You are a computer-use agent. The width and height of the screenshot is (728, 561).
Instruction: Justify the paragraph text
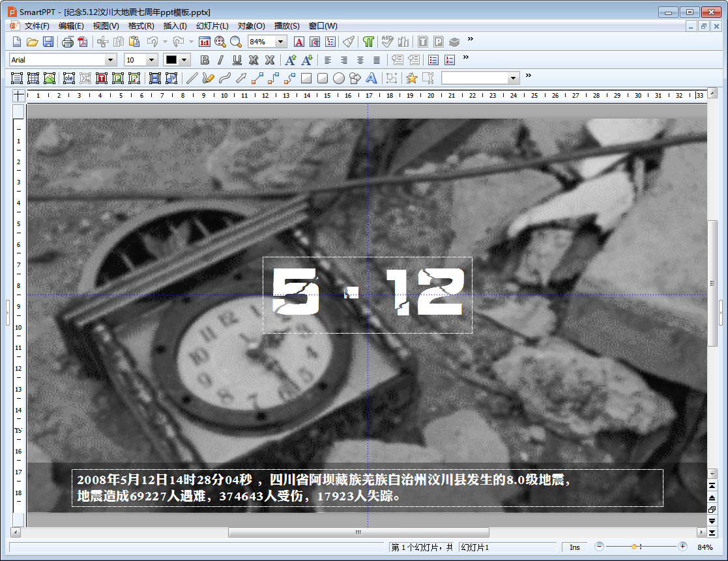pos(377,60)
